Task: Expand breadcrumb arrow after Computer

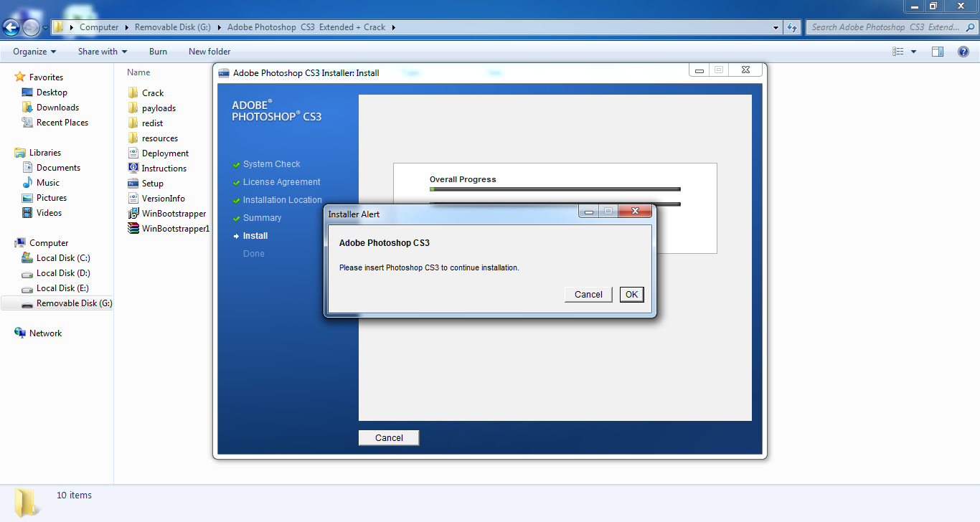Action: coord(127,27)
